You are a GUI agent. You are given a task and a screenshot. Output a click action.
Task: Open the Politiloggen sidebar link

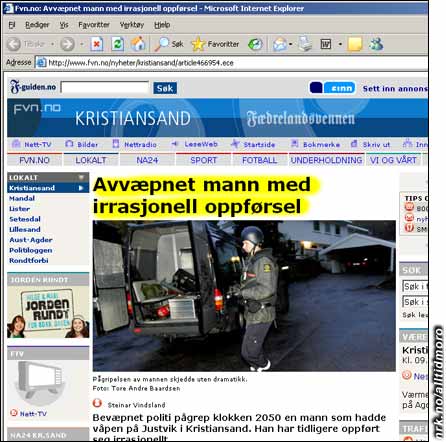click(31, 250)
